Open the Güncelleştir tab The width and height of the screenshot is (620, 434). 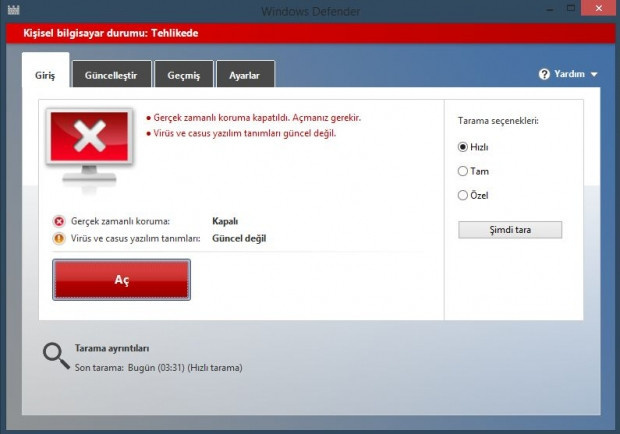(111, 75)
